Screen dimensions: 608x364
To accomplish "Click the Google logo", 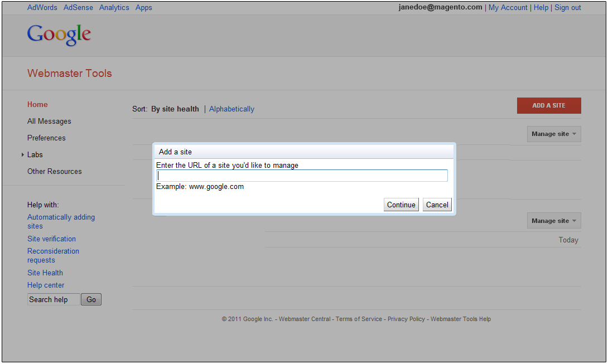I will pos(59,35).
